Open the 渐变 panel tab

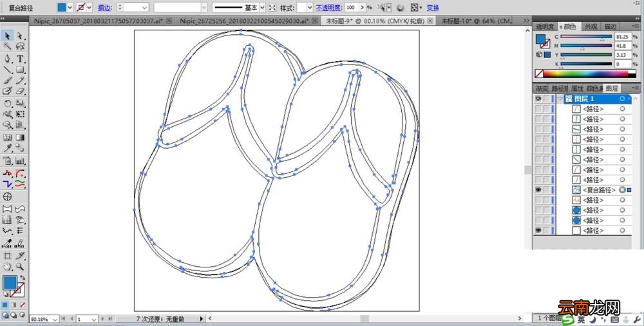pos(542,88)
